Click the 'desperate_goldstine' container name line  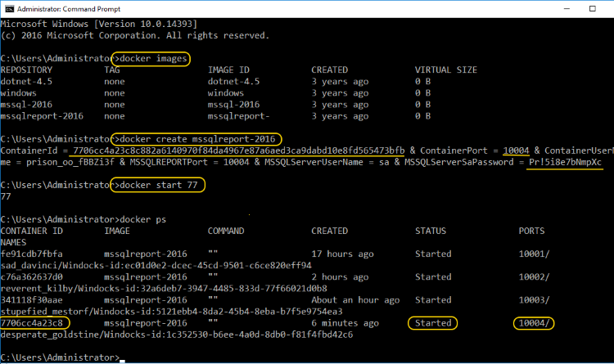(177, 335)
